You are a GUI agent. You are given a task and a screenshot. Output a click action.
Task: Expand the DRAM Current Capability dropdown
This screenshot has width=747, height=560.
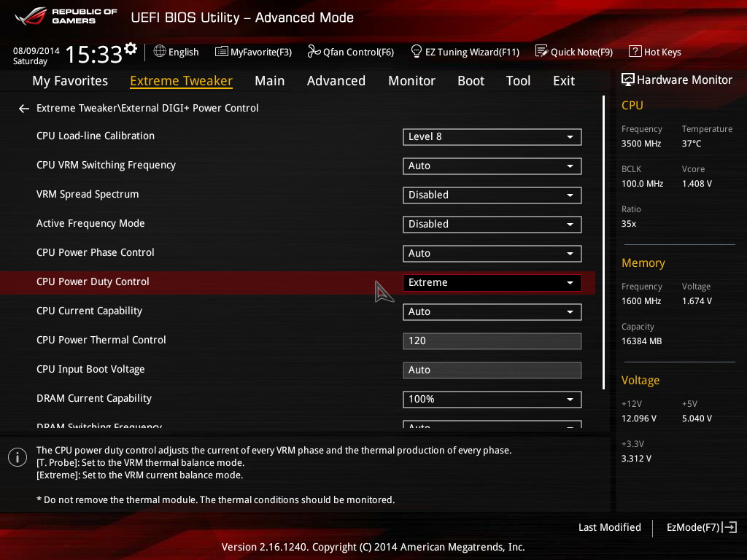click(492, 400)
